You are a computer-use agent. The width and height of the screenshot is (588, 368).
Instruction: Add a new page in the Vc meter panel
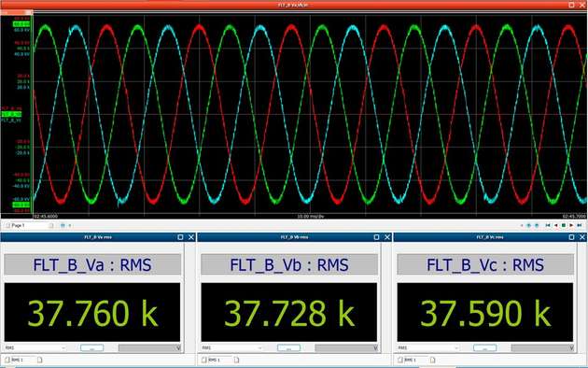pyautogui.click(x=432, y=361)
